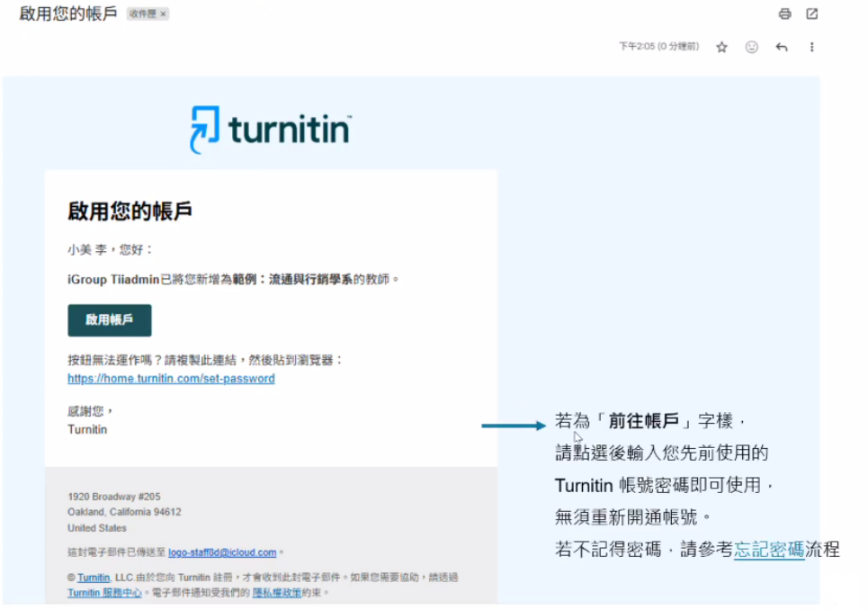Open the home.turnitin.com set-password link
Viewport: 868px width, 610px height.
(x=171, y=379)
